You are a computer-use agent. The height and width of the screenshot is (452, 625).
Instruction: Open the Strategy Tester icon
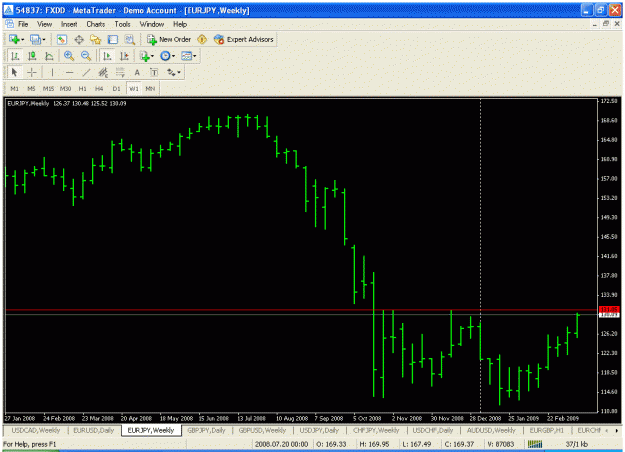coord(130,39)
